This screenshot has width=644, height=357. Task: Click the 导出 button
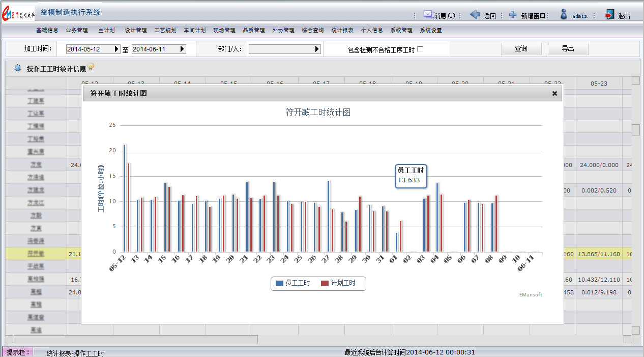pyautogui.click(x=568, y=49)
